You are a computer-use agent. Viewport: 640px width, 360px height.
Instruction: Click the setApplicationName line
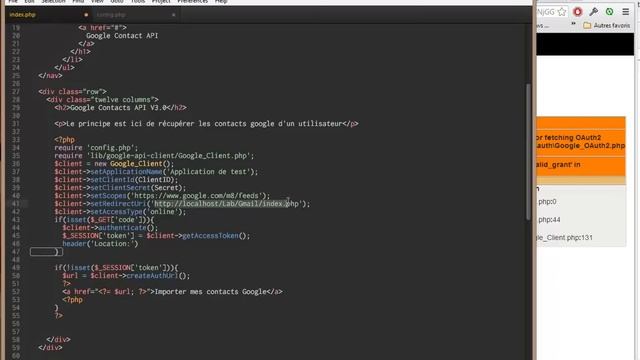point(156,172)
